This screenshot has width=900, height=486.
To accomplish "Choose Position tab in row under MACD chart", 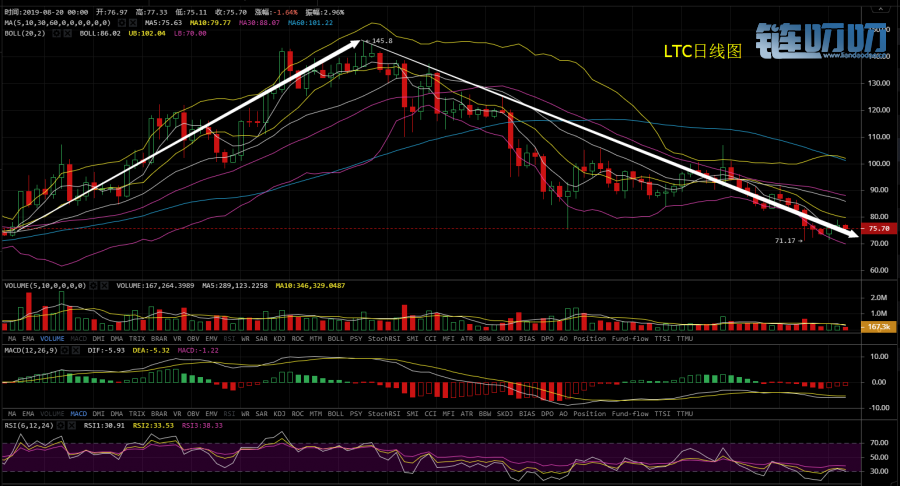I will tap(590, 413).
